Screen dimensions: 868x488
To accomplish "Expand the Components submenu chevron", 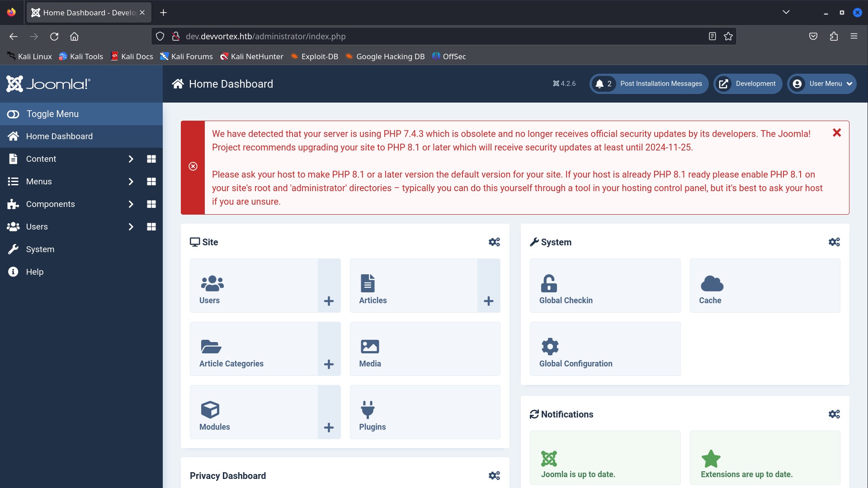I will point(131,204).
